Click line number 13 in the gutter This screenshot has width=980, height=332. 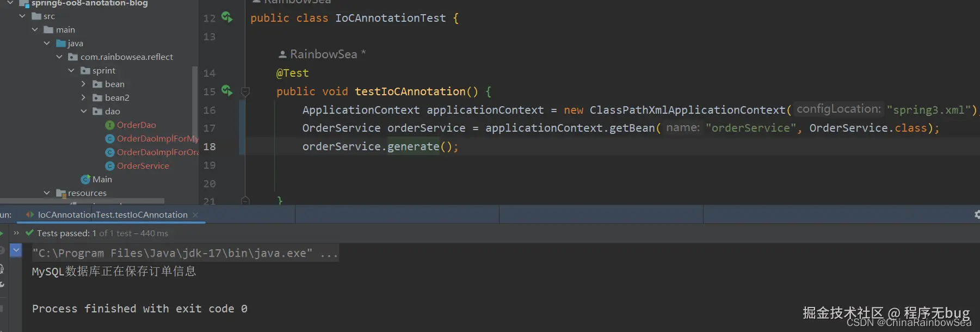[x=209, y=37]
